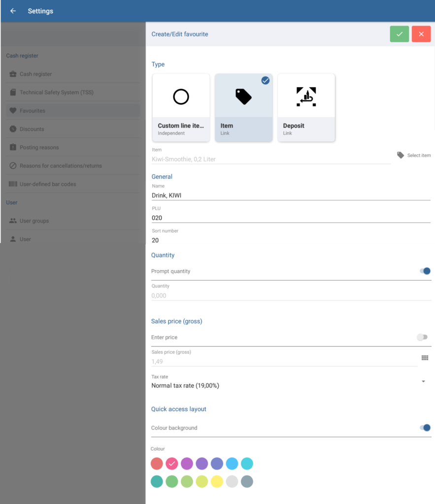Choose the Deposit type tile
This screenshot has height=504, width=435.
(306, 107)
